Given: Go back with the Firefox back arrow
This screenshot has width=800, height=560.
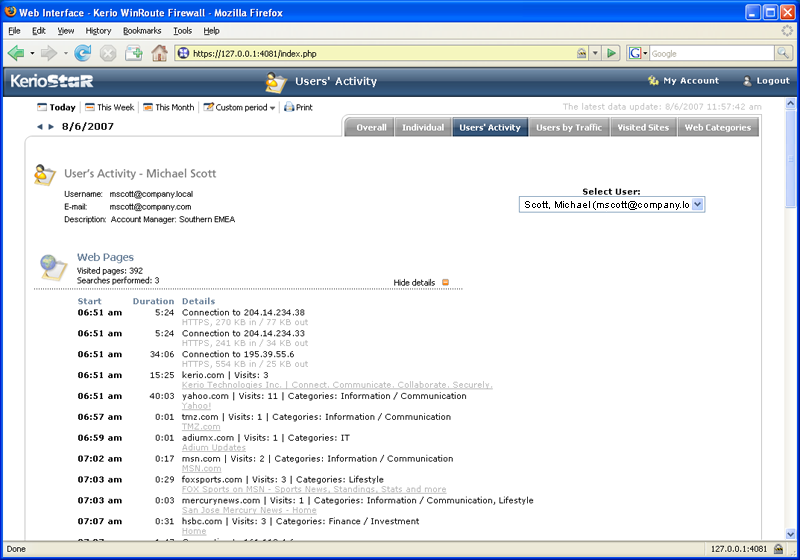Looking at the screenshot, I should (16, 53).
